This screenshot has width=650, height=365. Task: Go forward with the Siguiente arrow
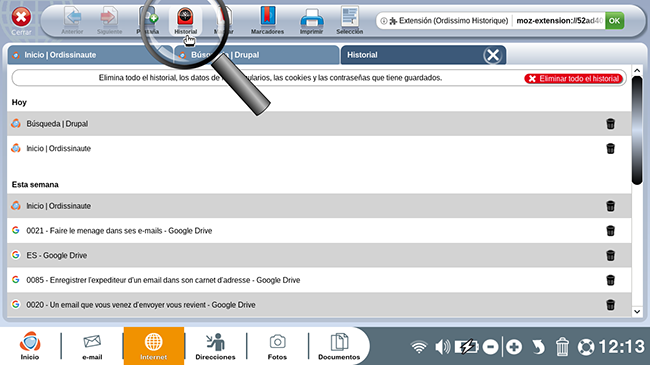pyautogui.click(x=109, y=20)
